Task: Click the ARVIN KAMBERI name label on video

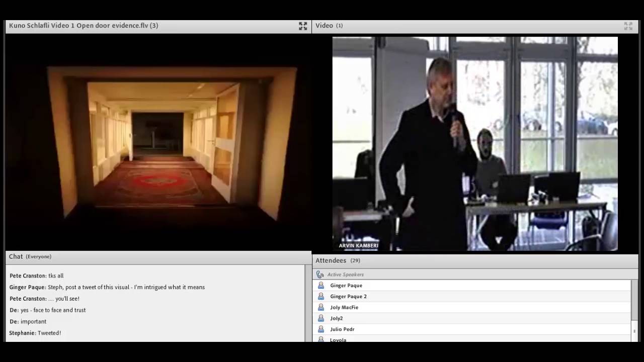Action: tap(358, 246)
